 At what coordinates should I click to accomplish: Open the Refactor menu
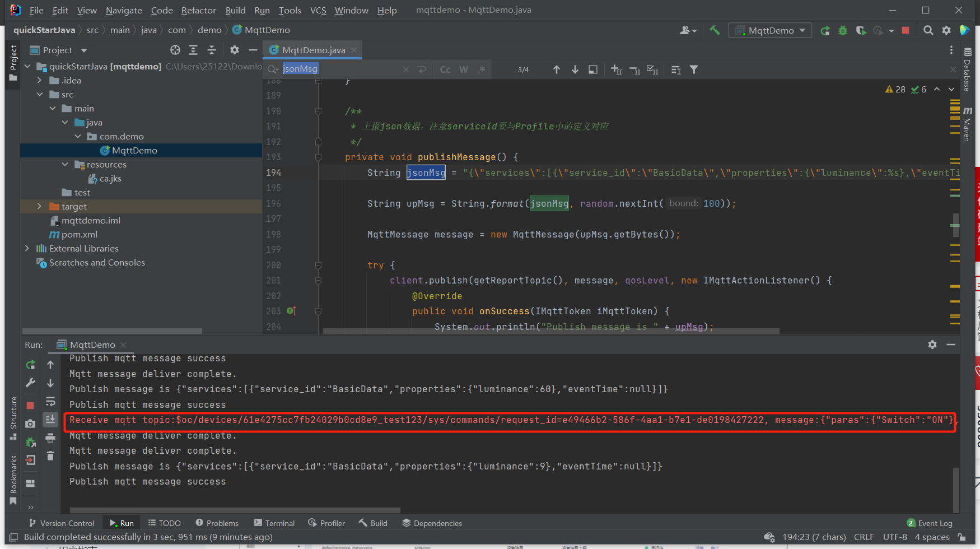pos(198,10)
